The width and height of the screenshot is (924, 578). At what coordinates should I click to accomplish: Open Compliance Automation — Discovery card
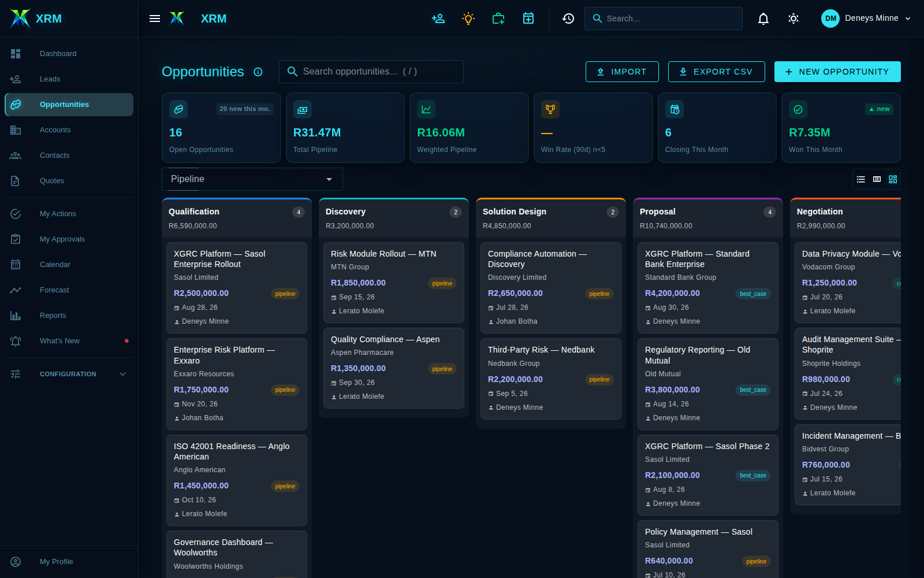point(551,288)
